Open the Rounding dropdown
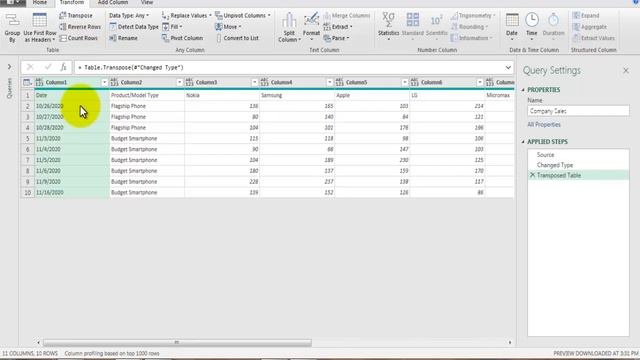Image resolution: width=640 pixels, height=360 pixels. coord(470,27)
